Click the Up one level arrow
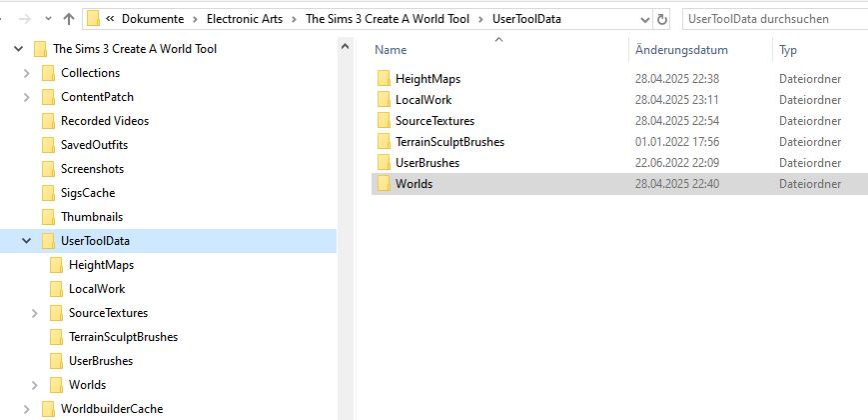 pyautogui.click(x=68, y=19)
